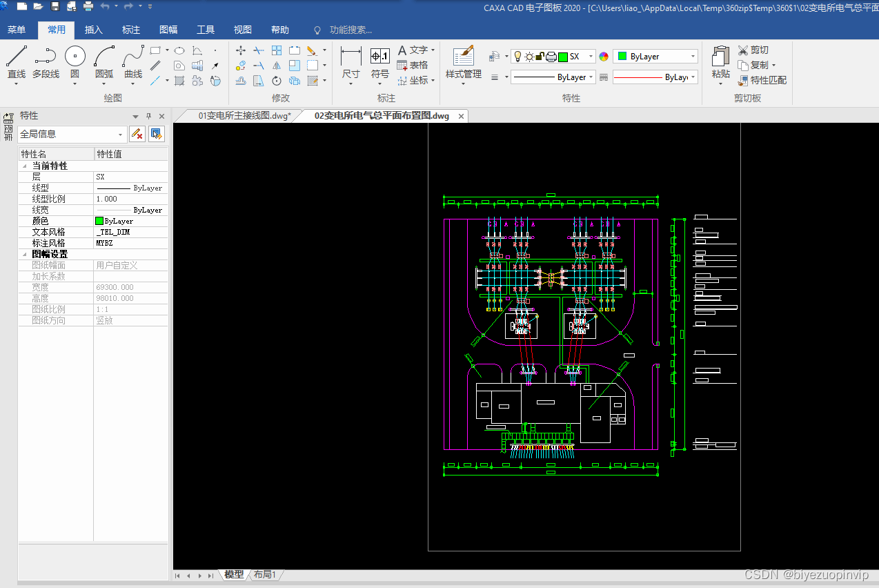The image size is (879, 588).
Task: Switch to 01变电所主接线图.dwg document tab
Action: tap(244, 116)
